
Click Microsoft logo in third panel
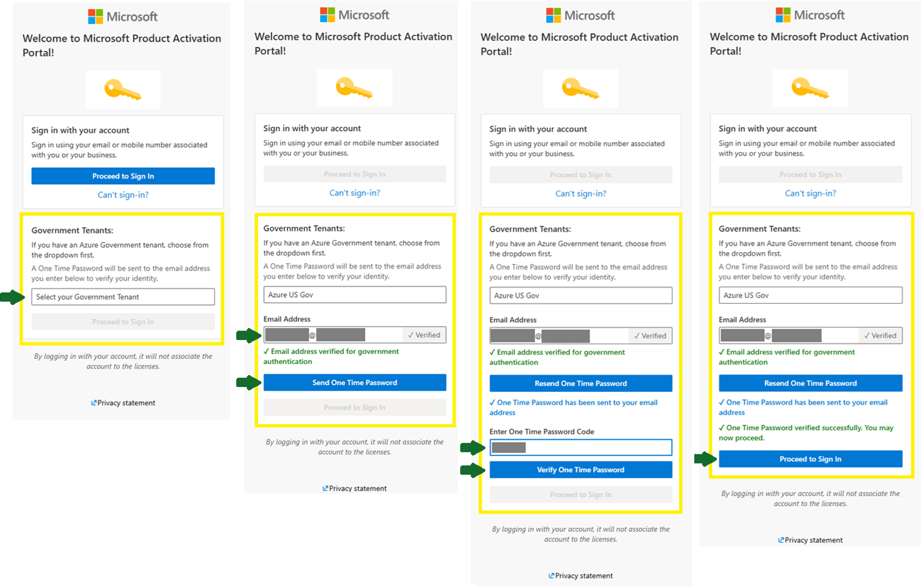(581, 15)
